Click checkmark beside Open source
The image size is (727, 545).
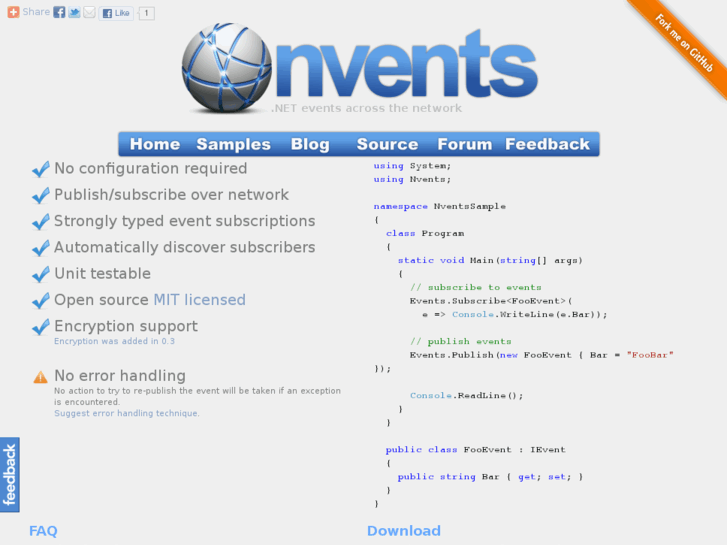(x=41, y=301)
